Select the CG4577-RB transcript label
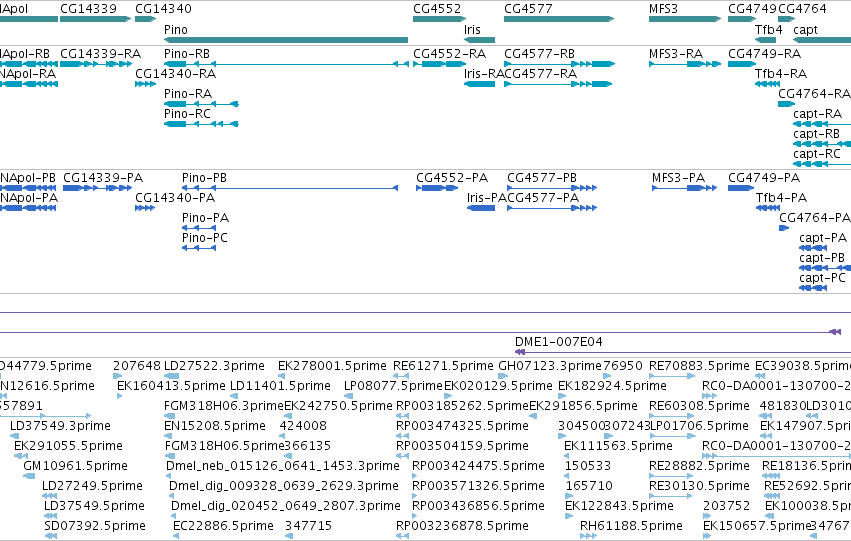851x541 pixels. click(x=539, y=54)
